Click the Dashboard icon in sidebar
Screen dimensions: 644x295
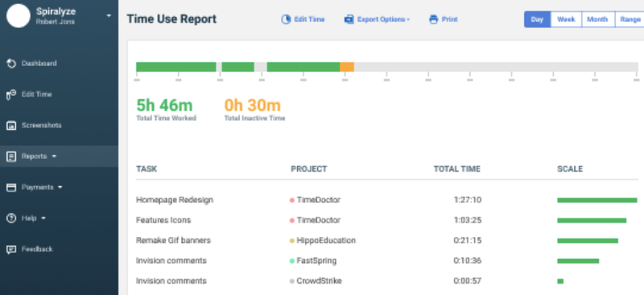[11, 64]
